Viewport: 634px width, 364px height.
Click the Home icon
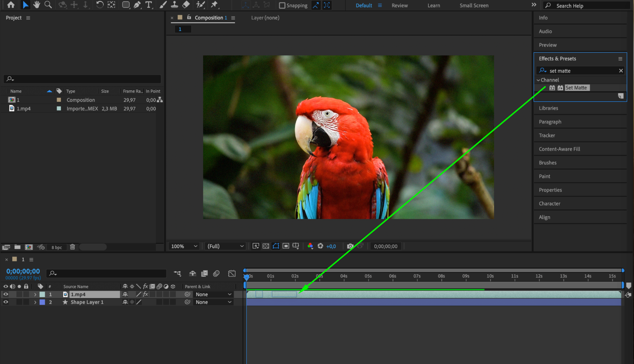point(11,5)
